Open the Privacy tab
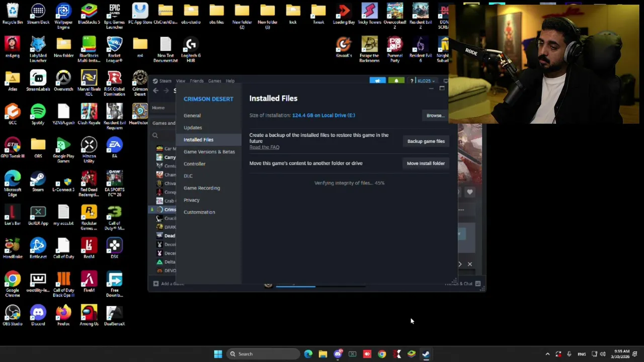Screen dimensions: 644x362 [x=209, y=200]
